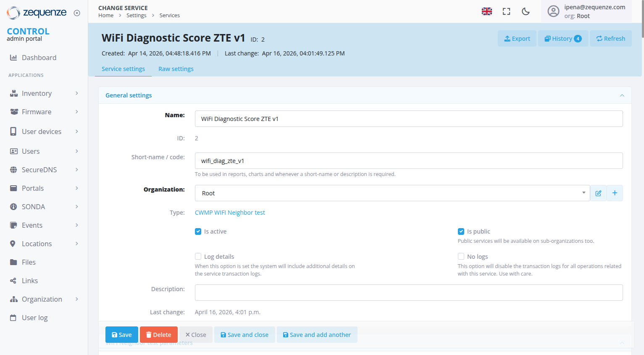This screenshot has height=355, width=644.
Task: Click the page vertical scrollbar
Action: 642,19
